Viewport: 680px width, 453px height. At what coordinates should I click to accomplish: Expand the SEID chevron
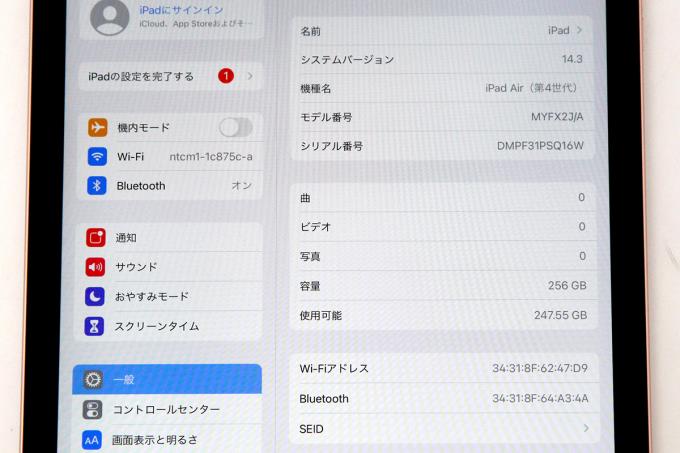coord(586,428)
